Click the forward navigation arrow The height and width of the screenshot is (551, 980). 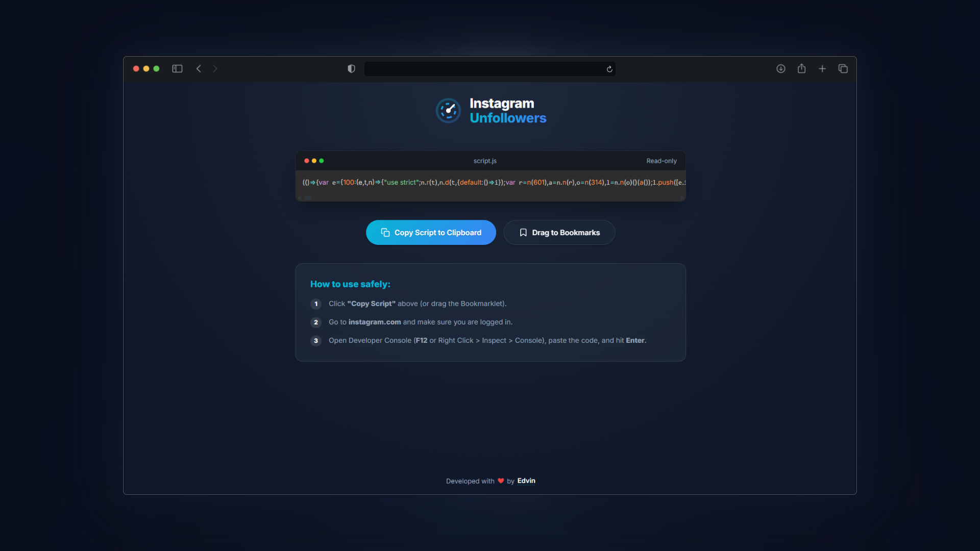point(215,69)
